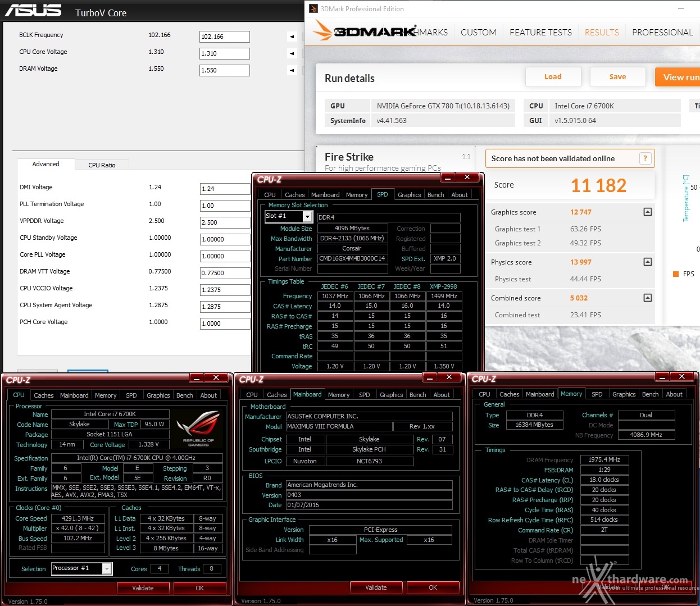The width and height of the screenshot is (700, 606).
Task: Click the Physics score value 13 997
Action: point(581,262)
